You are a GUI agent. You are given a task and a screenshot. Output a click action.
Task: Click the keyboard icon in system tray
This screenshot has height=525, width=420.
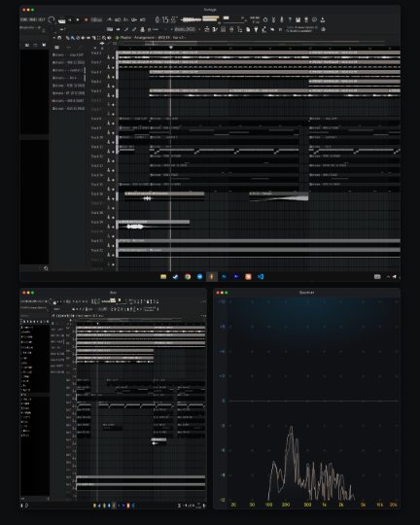[377, 276]
